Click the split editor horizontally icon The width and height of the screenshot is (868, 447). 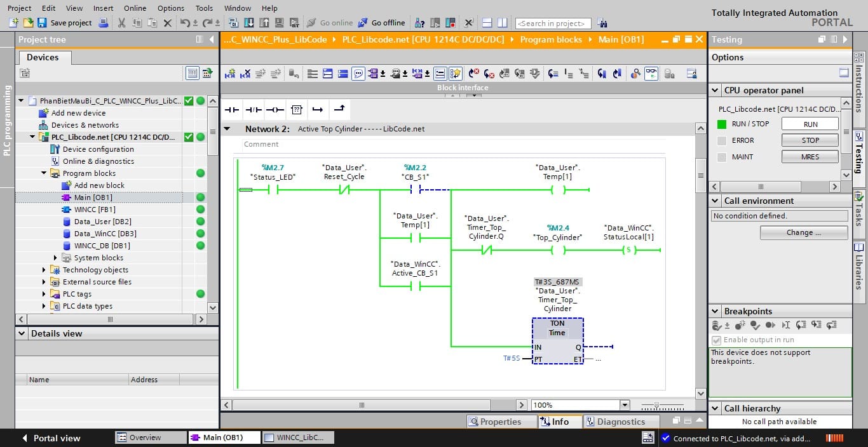click(487, 23)
